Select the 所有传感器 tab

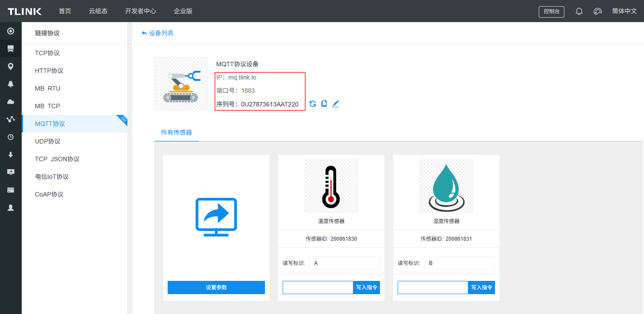(x=176, y=132)
